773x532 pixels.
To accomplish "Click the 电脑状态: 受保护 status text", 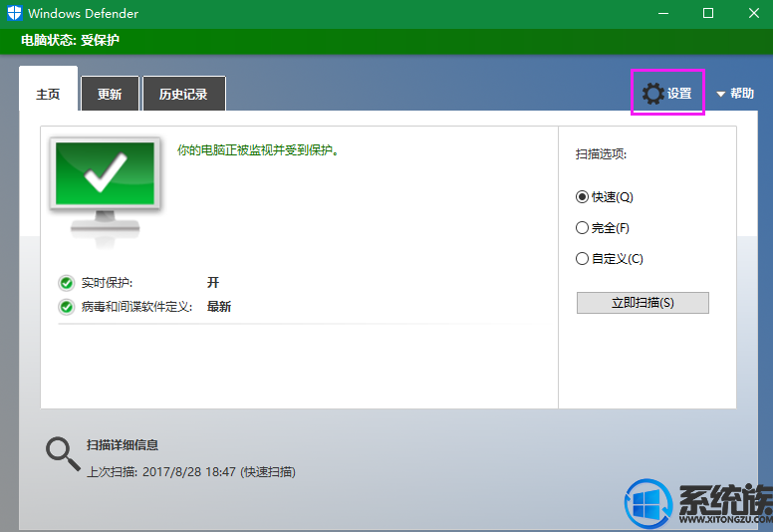I will (x=70, y=40).
